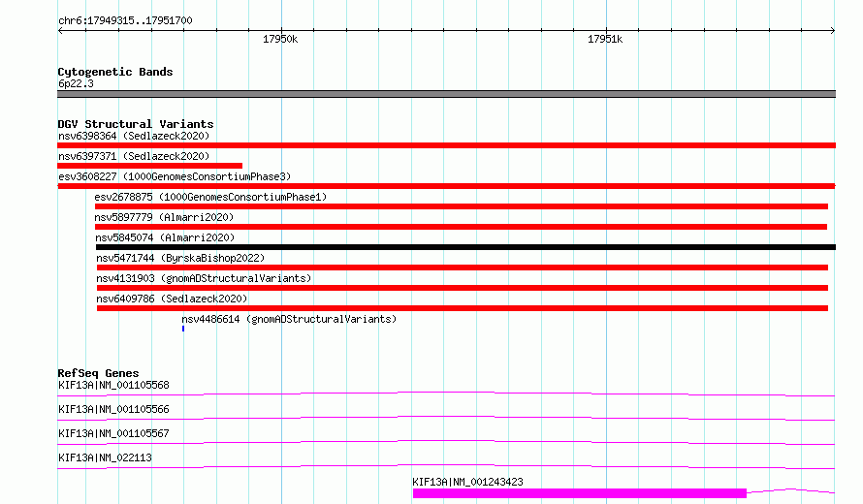
Task: Open variant nsv4131903 (gnomADStructuralVariants) label
Action: pyautogui.click(x=204, y=278)
